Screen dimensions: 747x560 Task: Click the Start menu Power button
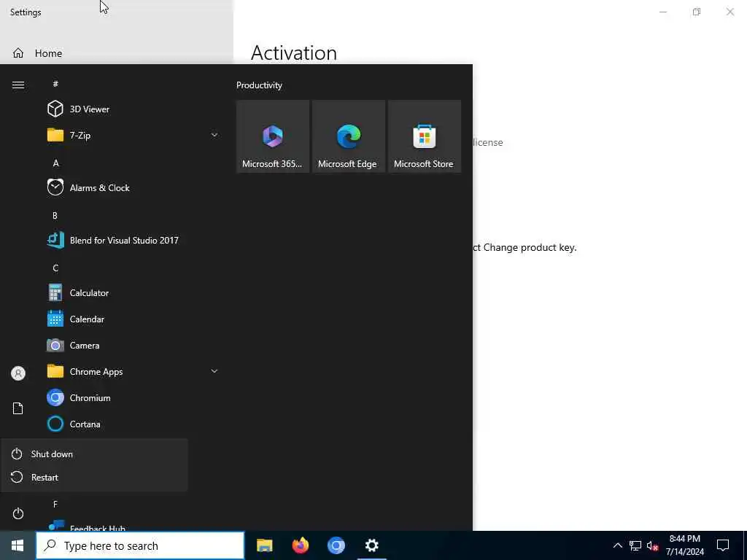click(18, 513)
